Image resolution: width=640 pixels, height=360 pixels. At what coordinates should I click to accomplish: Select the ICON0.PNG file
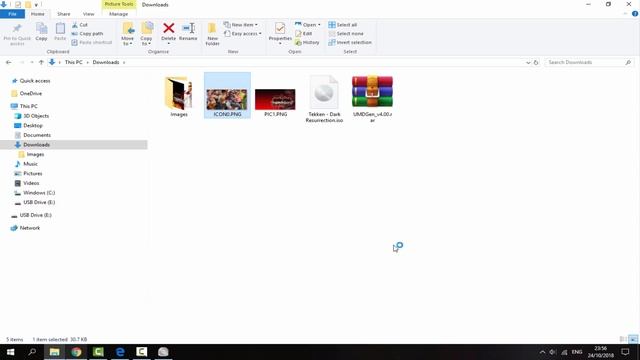pos(227,96)
